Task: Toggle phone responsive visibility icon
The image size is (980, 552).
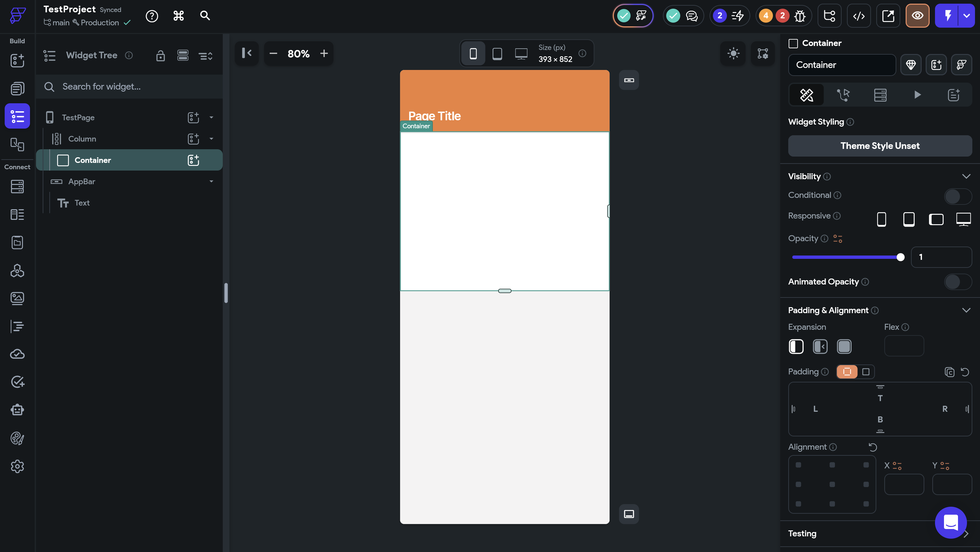Action: [882, 219]
